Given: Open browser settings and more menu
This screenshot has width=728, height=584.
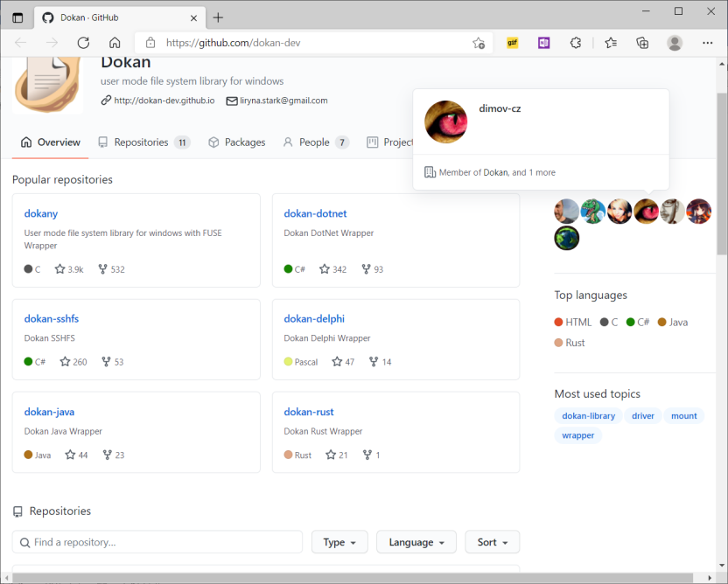Looking at the screenshot, I should click(708, 43).
